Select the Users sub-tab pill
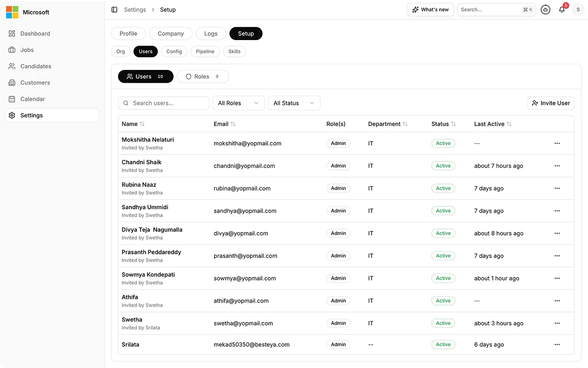Viewport: 588px width, 368px height. click(146, 52)
